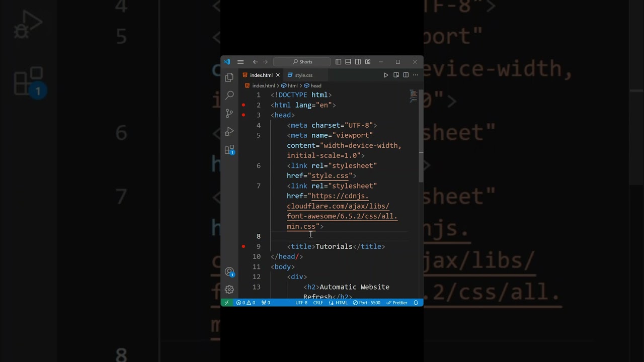Click the body tag on line 11
This screenshot has height=362, width=644.
pyautogui.click(x=283, y=266)
